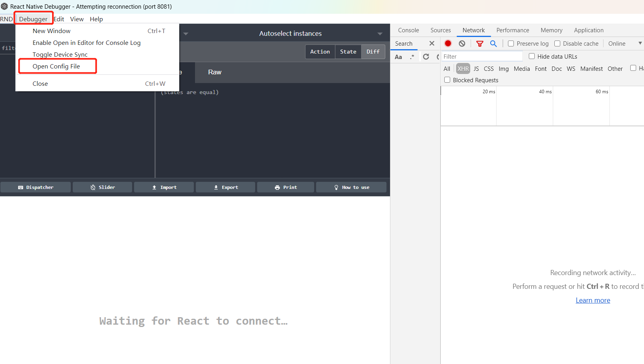Open the RND menu

point(6,19)
